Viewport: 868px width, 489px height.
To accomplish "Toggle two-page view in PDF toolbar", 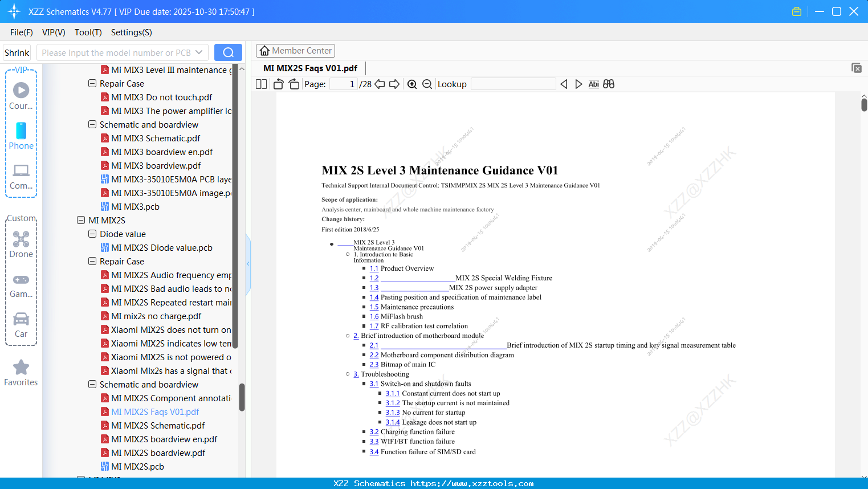I will point(262,84).
